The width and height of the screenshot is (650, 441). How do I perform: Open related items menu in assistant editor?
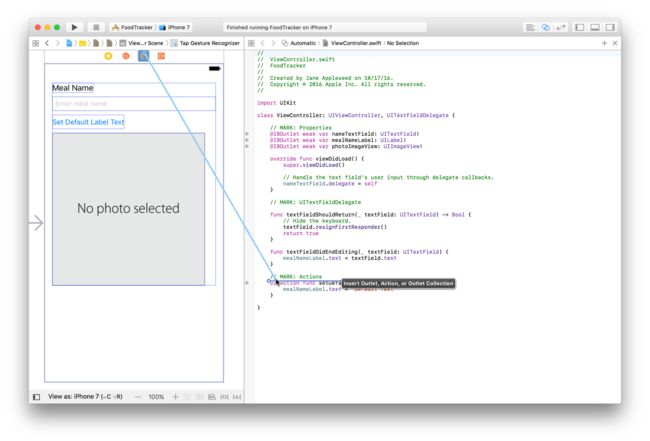(251, 43)
